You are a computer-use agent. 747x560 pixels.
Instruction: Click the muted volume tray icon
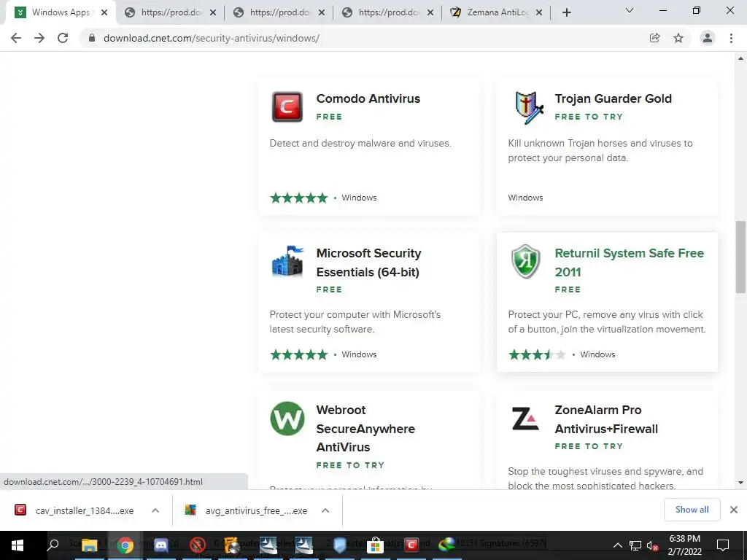[652, 545]
